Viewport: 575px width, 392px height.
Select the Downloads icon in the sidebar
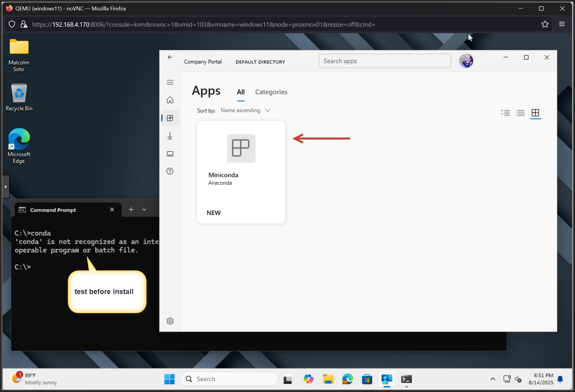pyautogui.click(x=170, y=136)
